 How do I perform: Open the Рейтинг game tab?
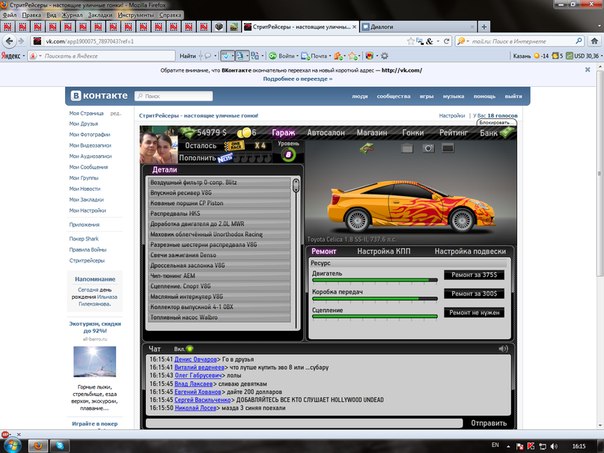point(453,133)
